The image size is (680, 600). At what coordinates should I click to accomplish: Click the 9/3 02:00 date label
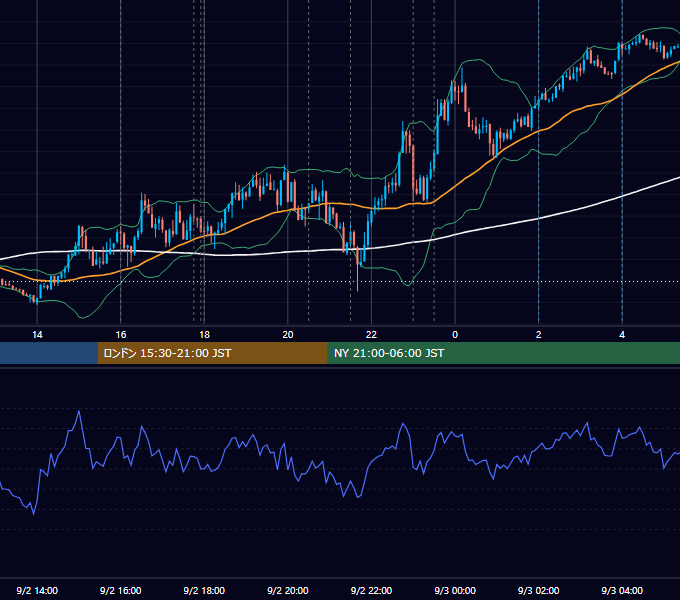click(538, 590)
